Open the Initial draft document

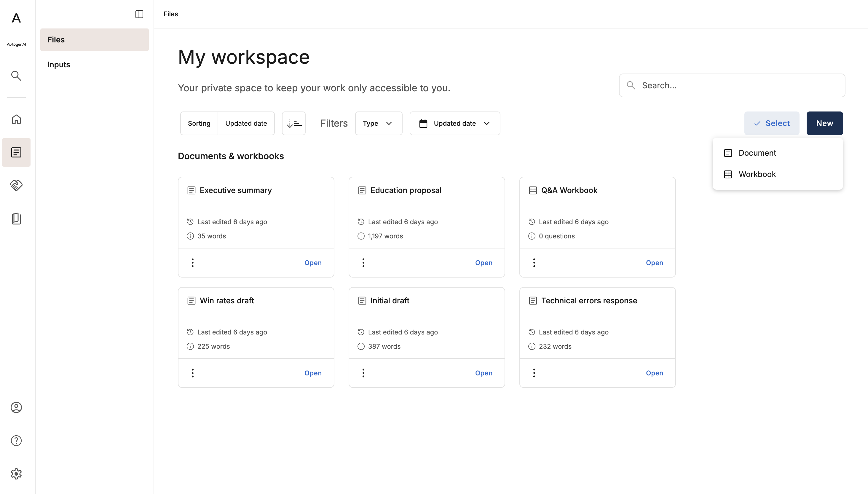click(483, 373)
